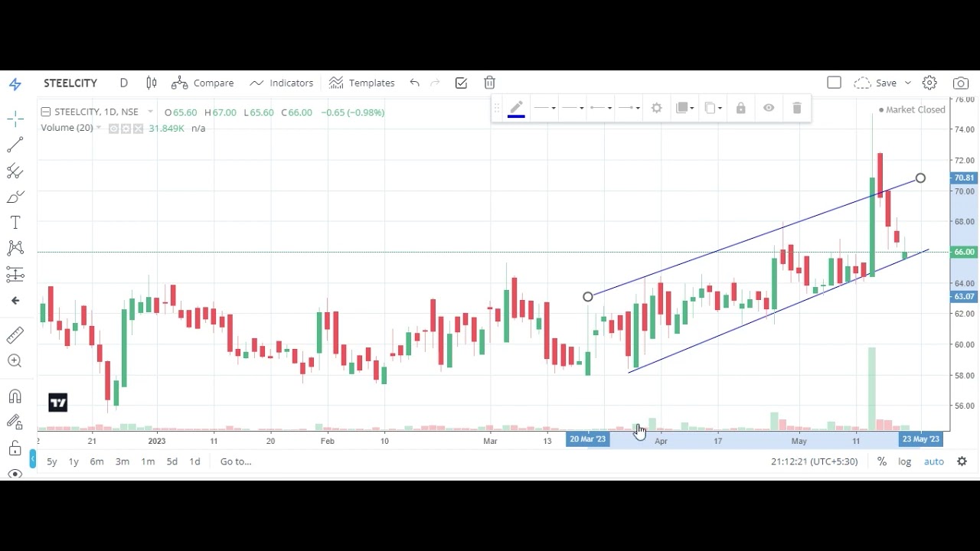980x551 pixels.
Task: Open the line style dropdown
Action: coord(544,109)
